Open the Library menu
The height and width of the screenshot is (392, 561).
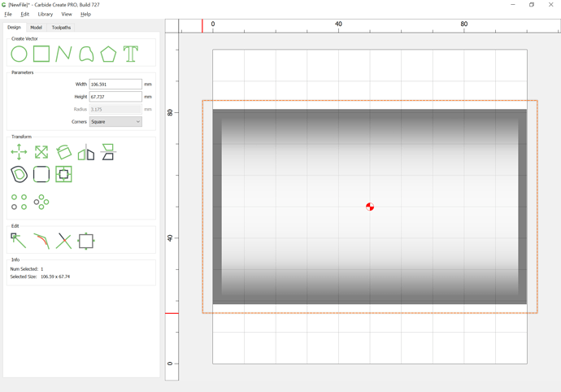[x=46, y=14]
